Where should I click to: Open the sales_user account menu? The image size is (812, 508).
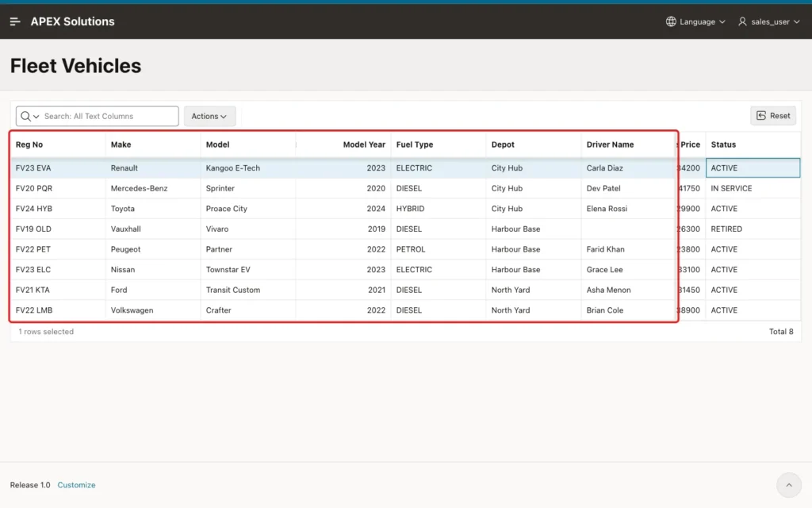[769, 21]
